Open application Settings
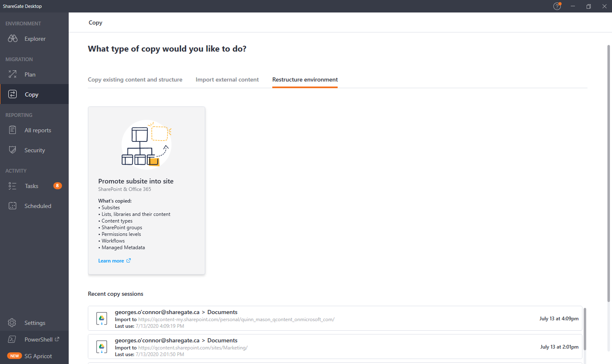612x364 pixels. click(34, 323)
